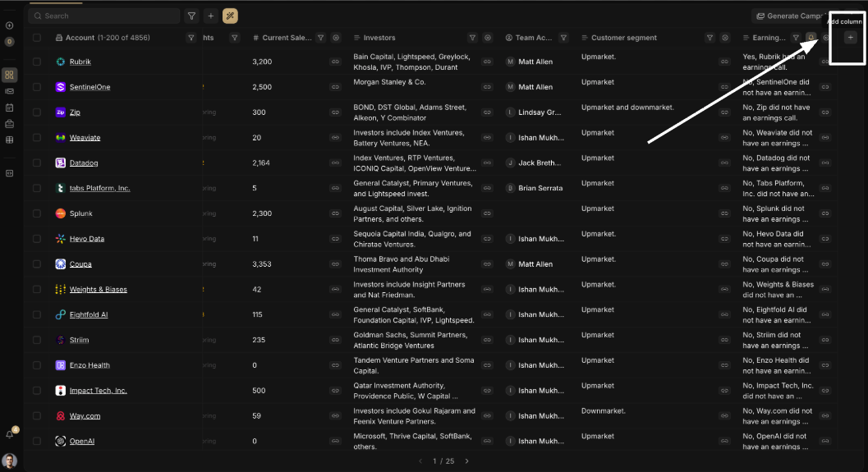This screenshot has height=472, width=868.
Task: Go to next page of accounts
Action: point(466,461)
